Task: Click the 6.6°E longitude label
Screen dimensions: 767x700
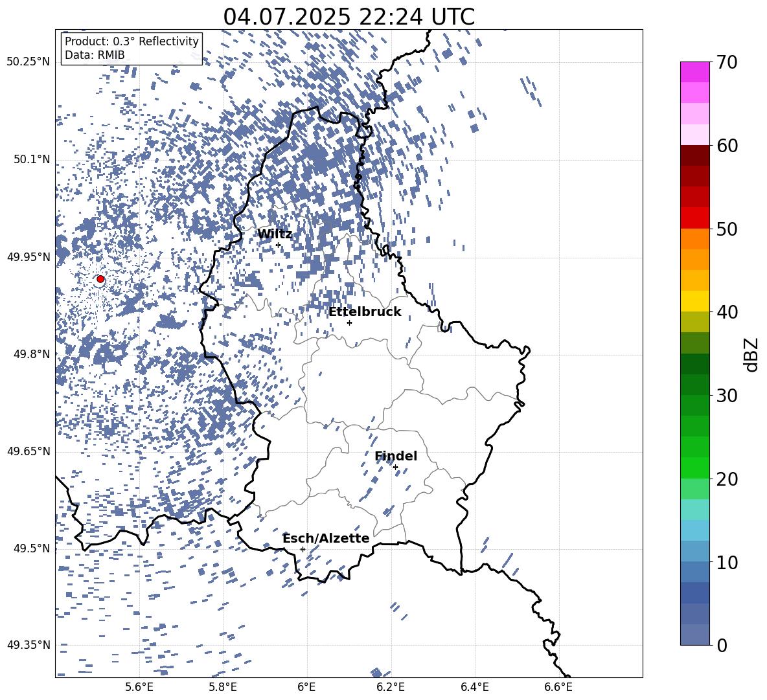Action: (558, 687)
